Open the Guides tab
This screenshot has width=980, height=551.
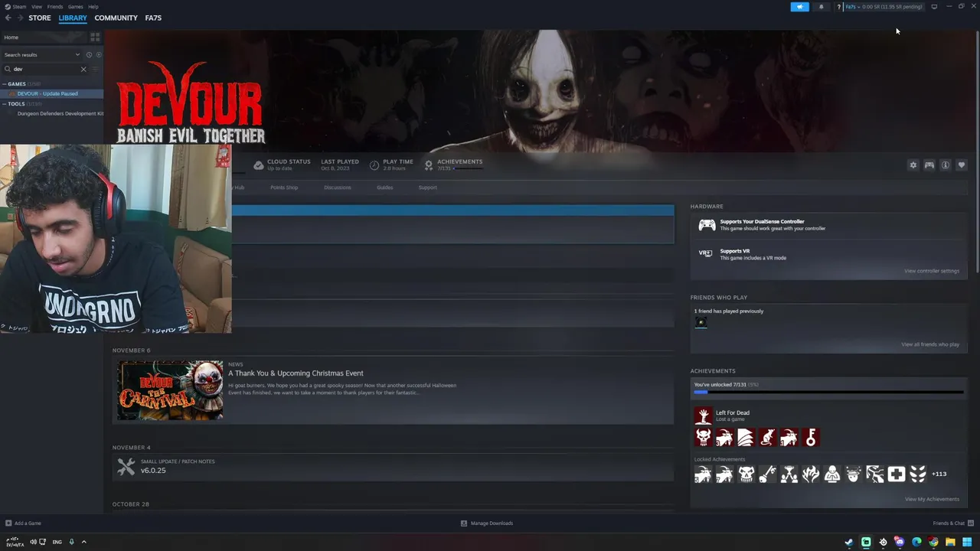pos(384,187)
